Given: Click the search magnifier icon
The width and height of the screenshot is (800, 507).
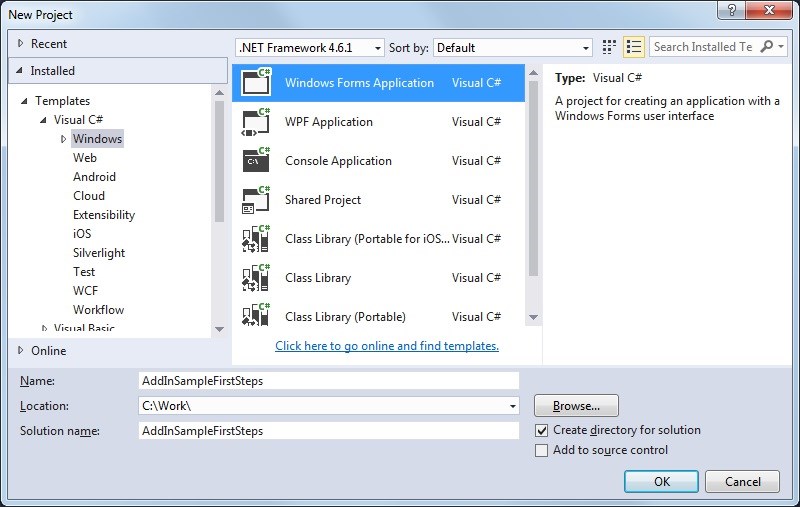Looking at the screenshot, I should coord(766,47).
